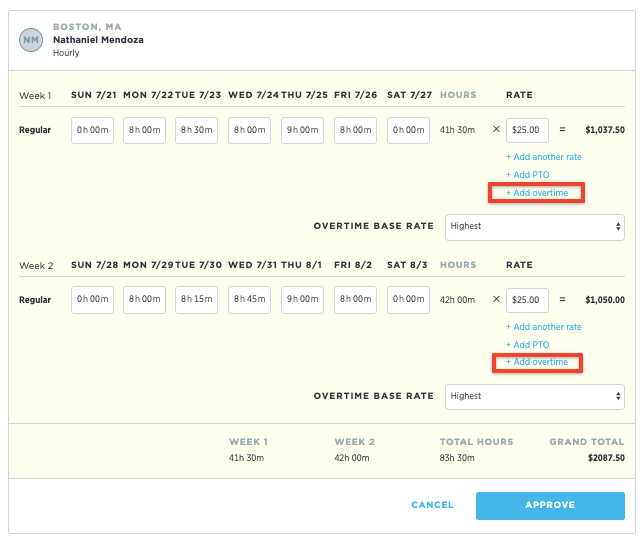Edit Week 2 hourly rate $25.00 field
The height and width of the screenshot is (547, 643).
[x=527, y=300]
